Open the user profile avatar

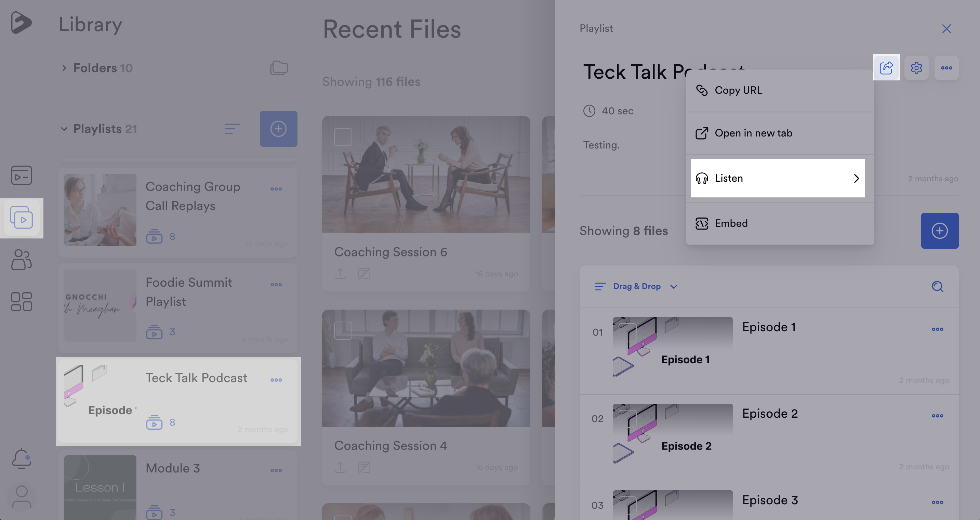point(21,497)
